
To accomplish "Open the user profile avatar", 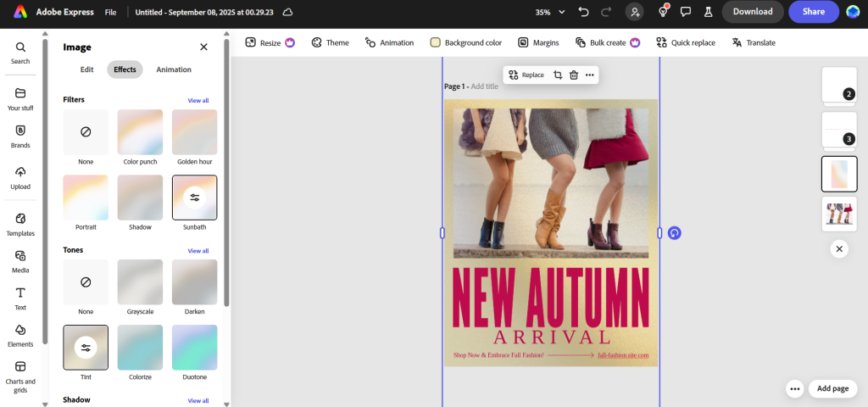I will click(x=853, y=12).
